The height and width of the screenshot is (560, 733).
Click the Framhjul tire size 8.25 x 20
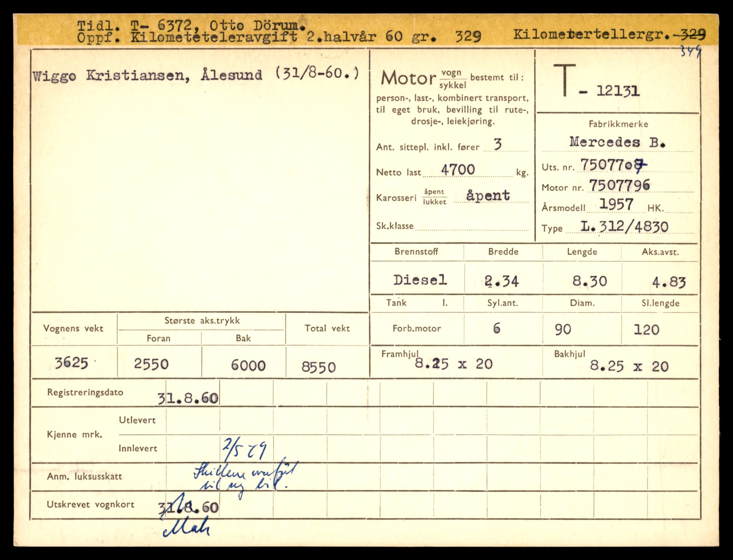[454, 364]
